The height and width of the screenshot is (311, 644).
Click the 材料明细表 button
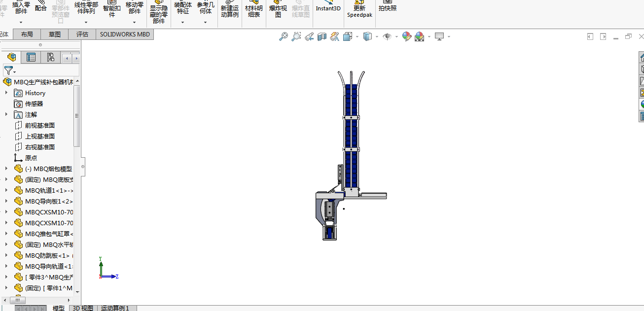point(254,11)
